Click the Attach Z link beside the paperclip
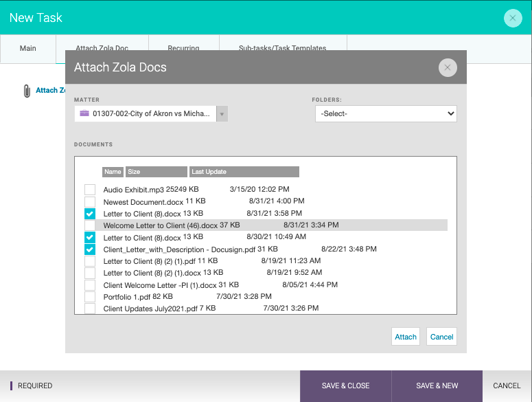The image size is (532, 402). (50, 90)
